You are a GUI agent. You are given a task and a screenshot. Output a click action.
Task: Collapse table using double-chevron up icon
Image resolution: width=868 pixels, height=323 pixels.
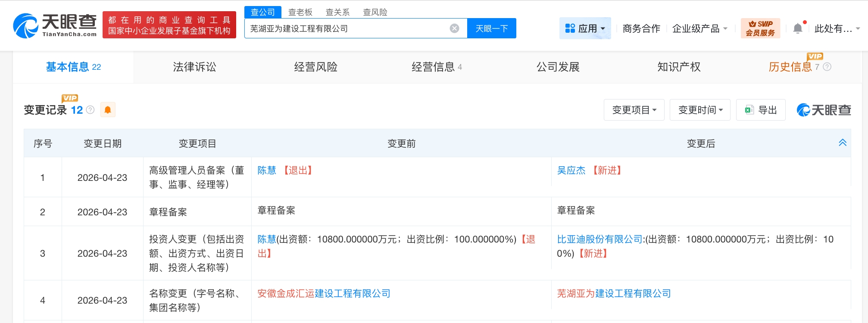click(843, 143)
